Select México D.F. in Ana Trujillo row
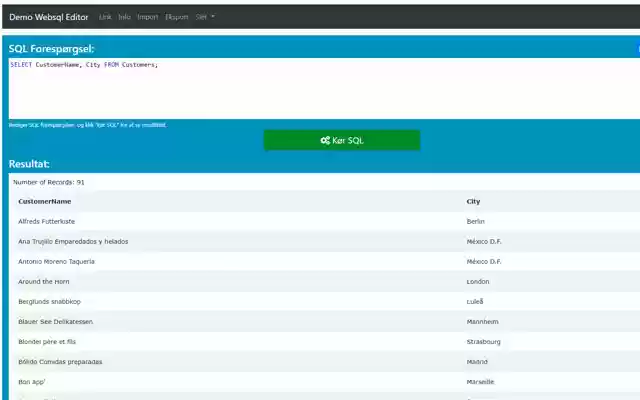This screenshot has height=400, width=640. point(484,242)
